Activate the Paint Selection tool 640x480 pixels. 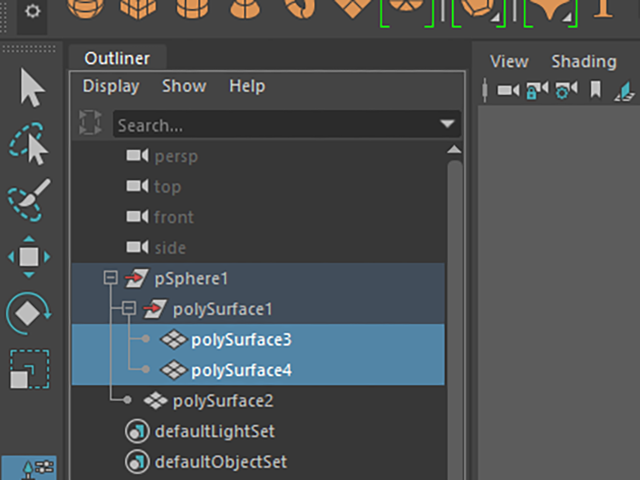(x=29, y=200)
